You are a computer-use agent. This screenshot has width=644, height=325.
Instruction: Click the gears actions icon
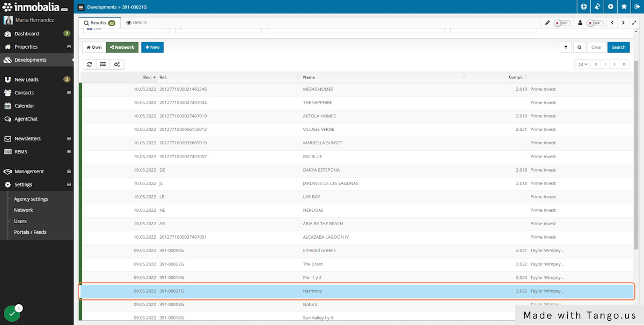click(117, 64)
